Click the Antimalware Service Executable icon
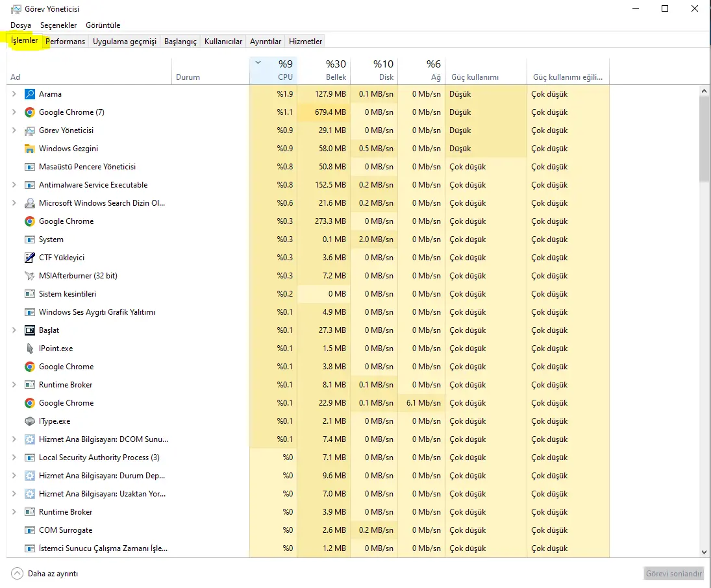Viewport: 711px width, 588px height. 29,185
